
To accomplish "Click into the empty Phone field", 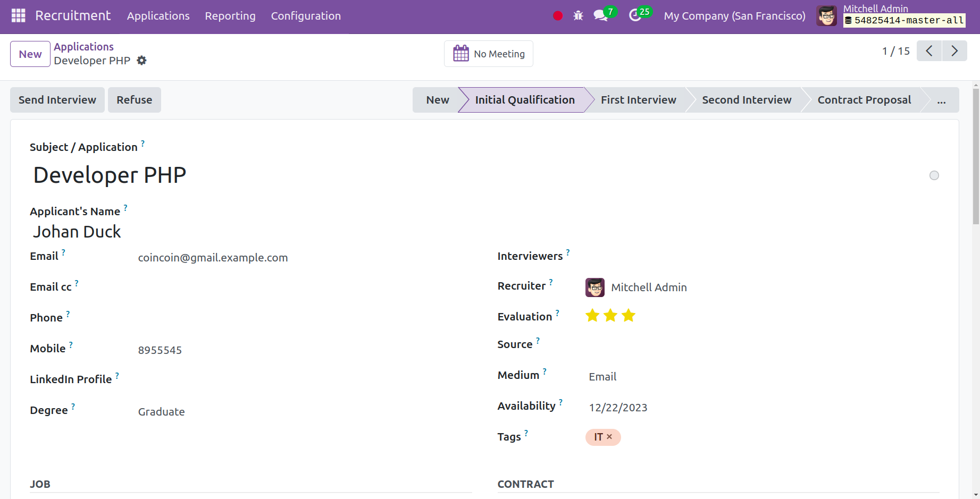I will click(303, 319).
